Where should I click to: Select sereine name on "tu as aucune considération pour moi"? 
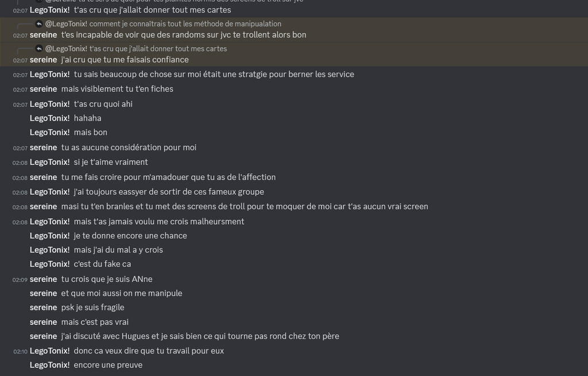[x=43, y=148]
